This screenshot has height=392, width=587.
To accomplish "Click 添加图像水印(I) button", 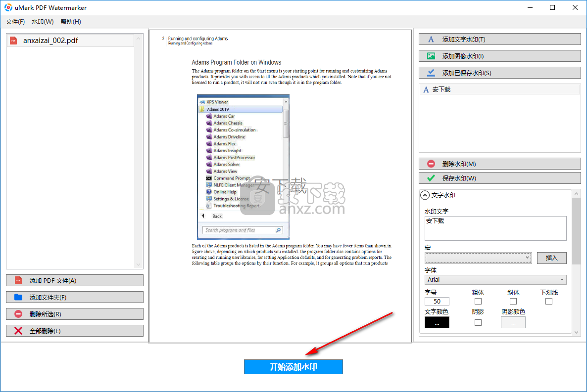I will click(x=500, y=56).
